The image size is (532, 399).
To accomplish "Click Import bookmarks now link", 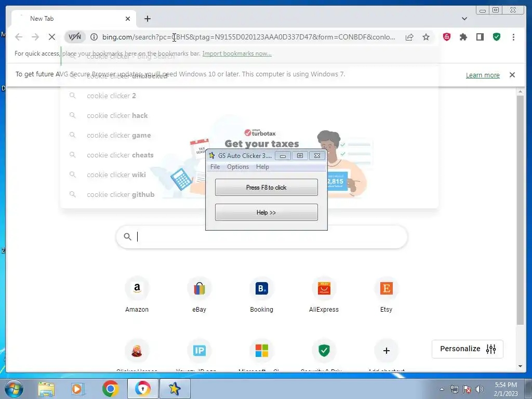I will pos(237,54).
